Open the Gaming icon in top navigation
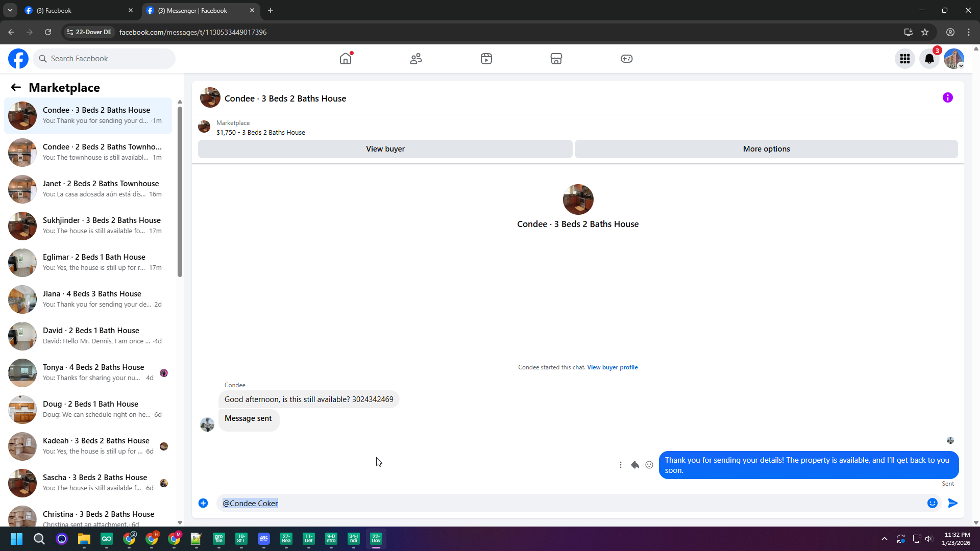The width and height of the screenshot is (980, 551). point(627,59)
